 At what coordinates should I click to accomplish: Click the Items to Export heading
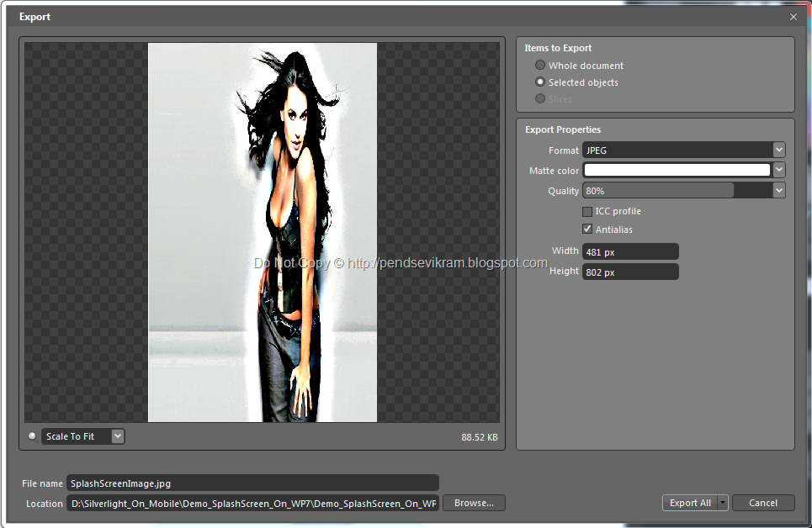click(x=558, y=48)
